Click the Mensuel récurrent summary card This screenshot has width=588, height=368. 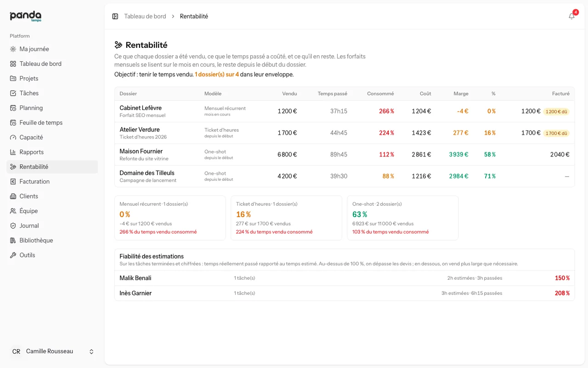(x=170, y=218)
